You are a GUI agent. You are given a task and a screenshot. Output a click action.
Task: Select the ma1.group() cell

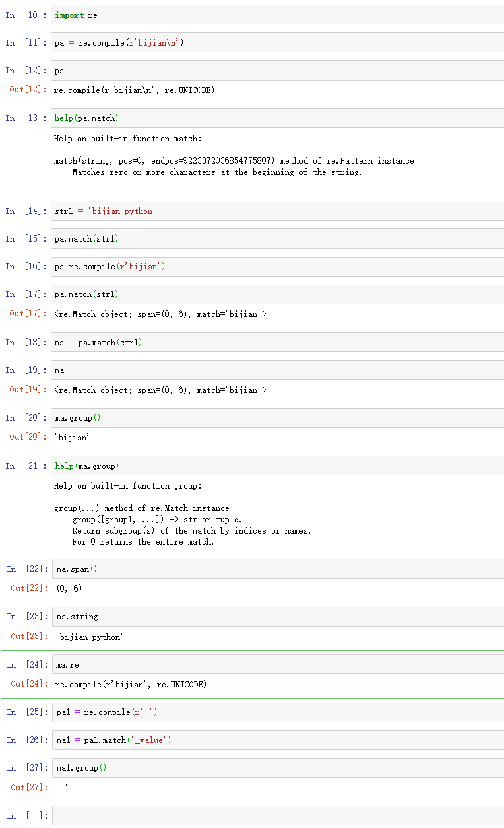pyautogui.click(x=278, y=767)
